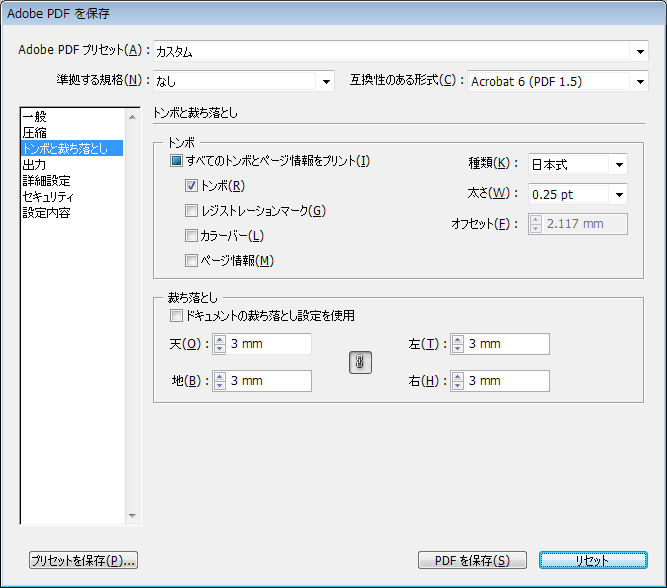
Task: Click the PDF を保存(S) button
Action: tap(472, 560)
